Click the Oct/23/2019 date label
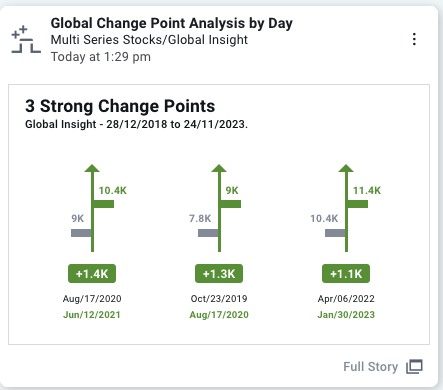443x390 pixels. (x=219, y=298)
